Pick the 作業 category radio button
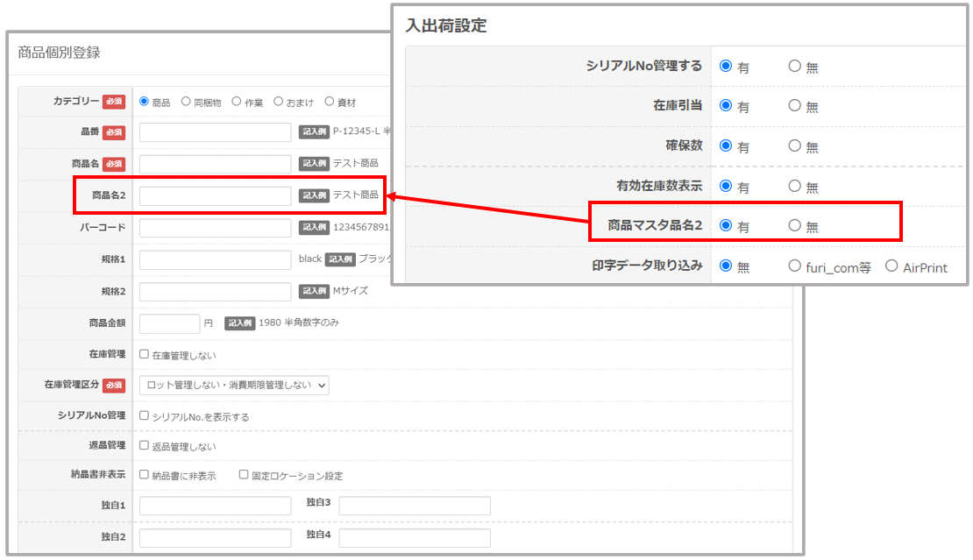This screenshot has height=560, width=973. point(237,102)
